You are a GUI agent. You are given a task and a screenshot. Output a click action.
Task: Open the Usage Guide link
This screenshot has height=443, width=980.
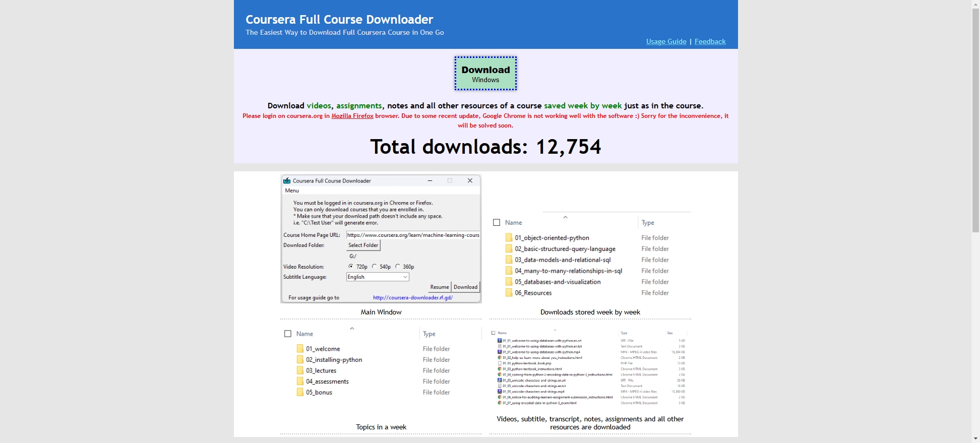click(666, 41)
